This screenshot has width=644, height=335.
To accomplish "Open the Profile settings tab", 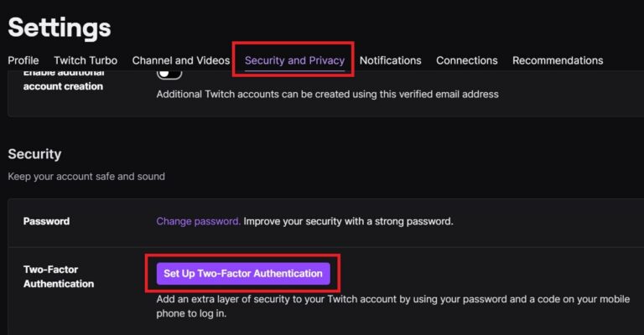I will (x=23, y=60).
